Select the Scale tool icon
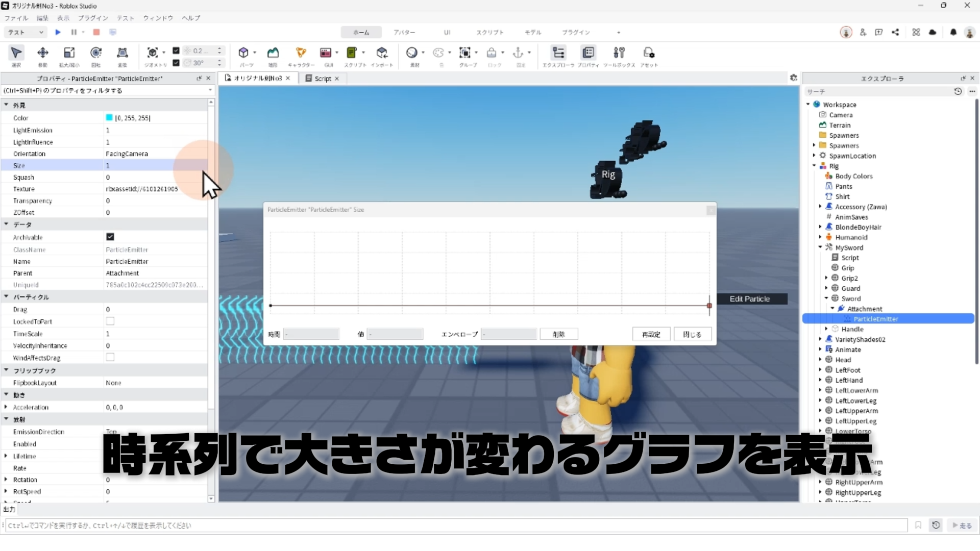 point(69,53)
